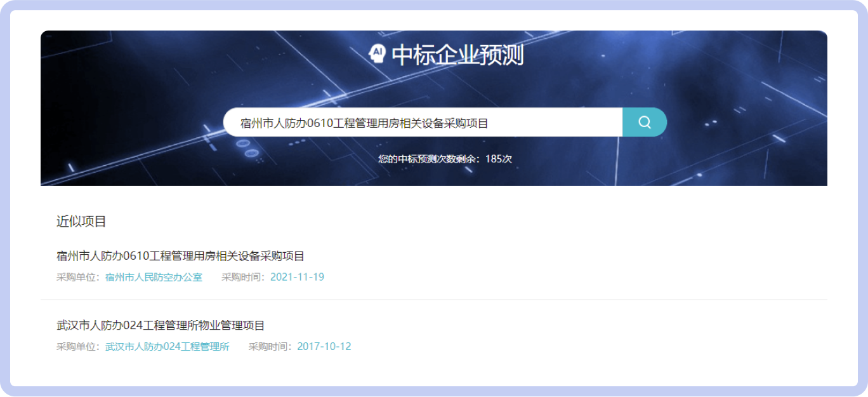
Task: Open project 宿州市人防办0610工程管理用房相关设备采购项目 in results
Action: click(180, 256)
